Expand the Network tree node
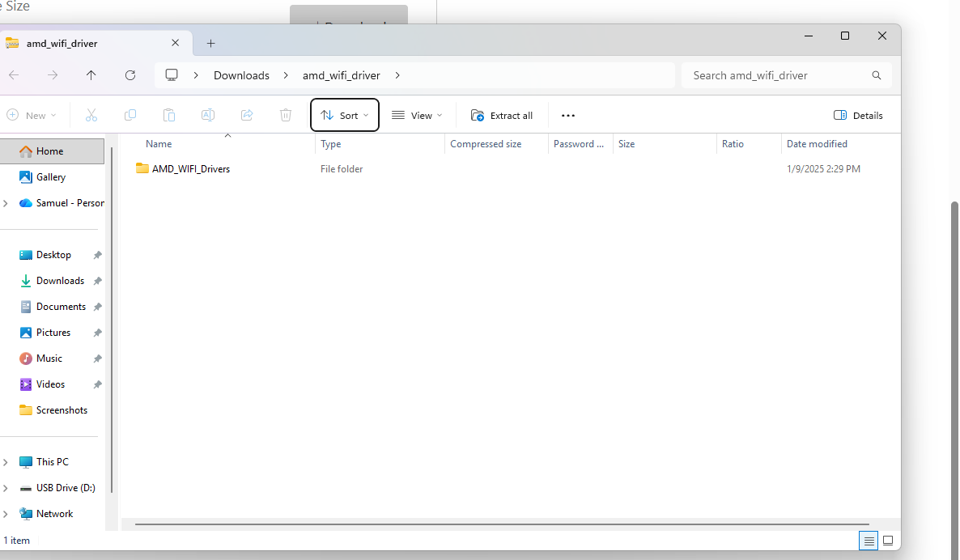Viewport: 960px width, 560px height. 6,514
